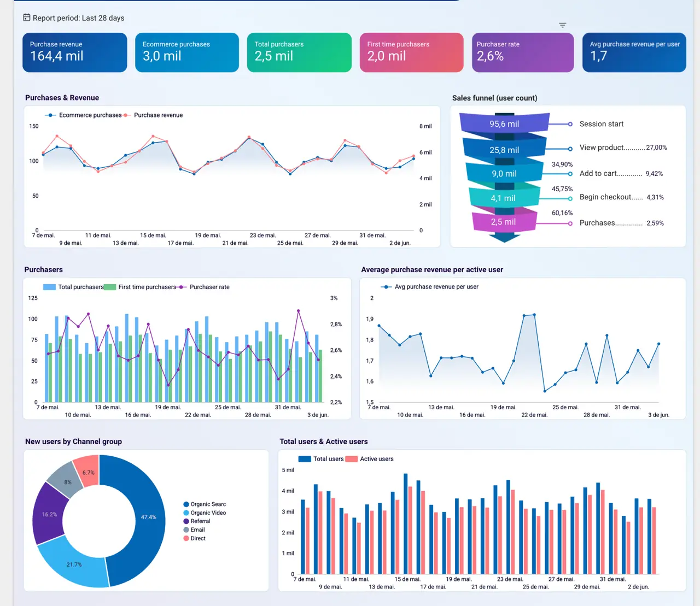This screenshot has width=700, height=606.
Task: Click the Sales funnel (user count) title
Action: [495, 98]
